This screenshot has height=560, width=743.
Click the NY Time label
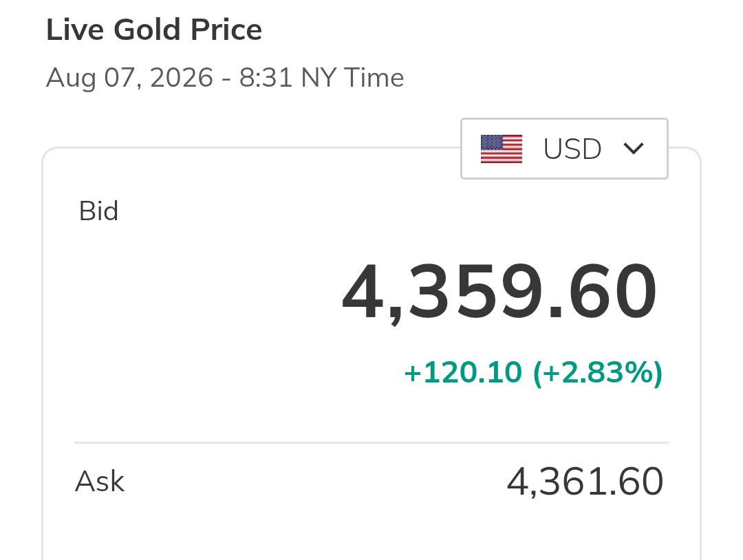352,78
